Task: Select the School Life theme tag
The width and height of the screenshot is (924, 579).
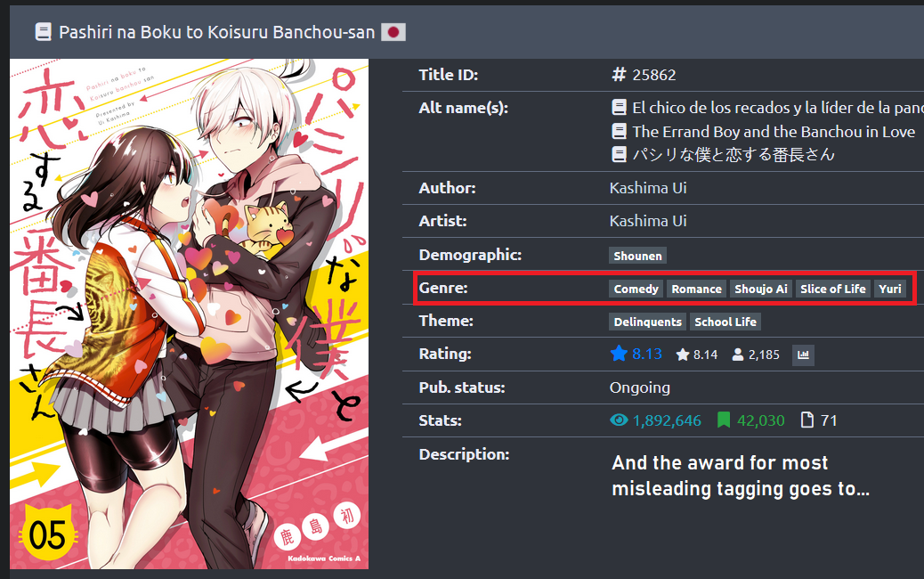Action: [725, 322]
